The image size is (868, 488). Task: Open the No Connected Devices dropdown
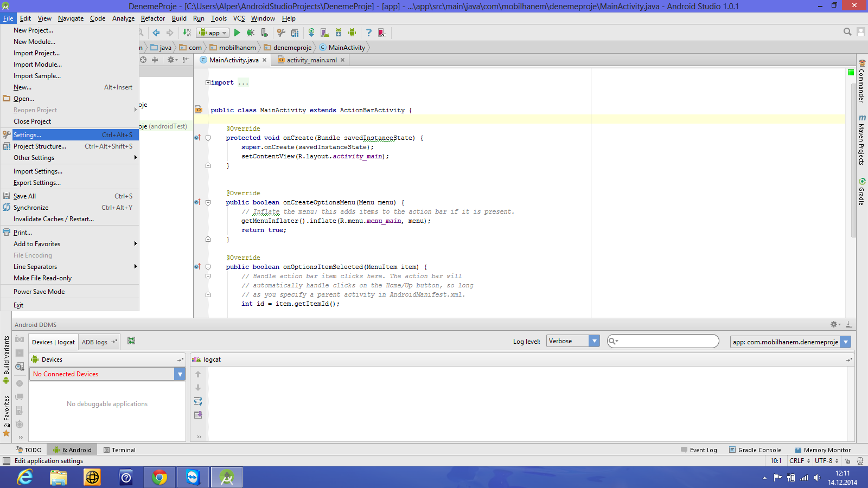pyautogui.click(x=107, y=374)
